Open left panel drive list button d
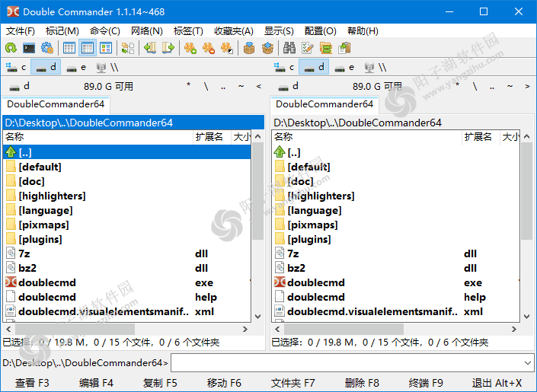The width and height of the screenshot is (537, 392). pyautogui.click(x=20, y=86)
